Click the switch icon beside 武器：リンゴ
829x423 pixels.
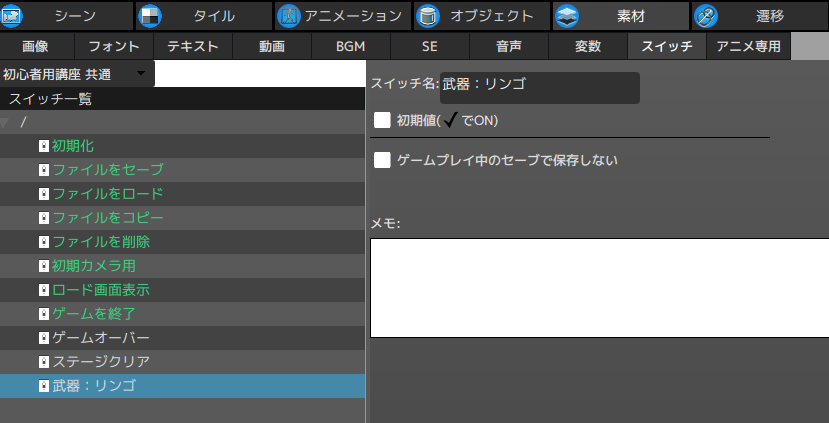(44, 385)
